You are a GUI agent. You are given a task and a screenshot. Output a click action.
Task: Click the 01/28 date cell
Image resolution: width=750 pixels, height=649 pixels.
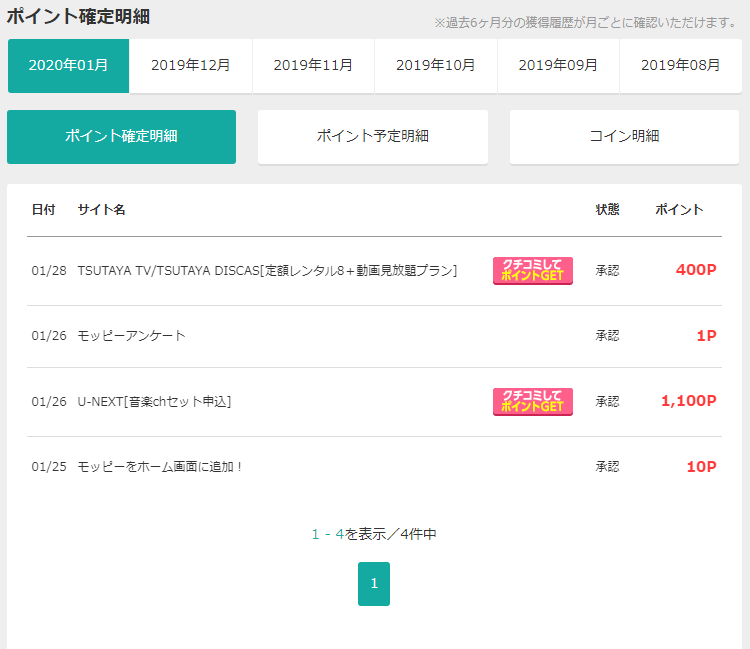(49, 271)
